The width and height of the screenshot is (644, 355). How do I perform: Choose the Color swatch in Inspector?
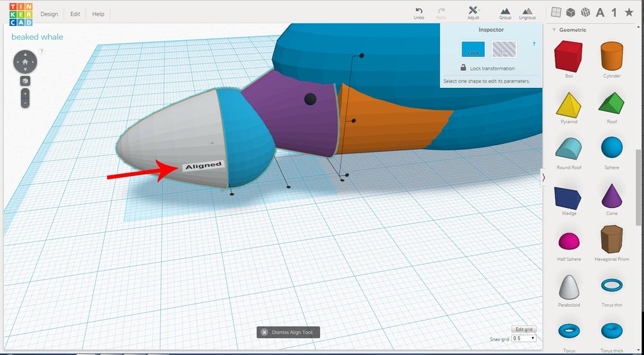tap(473, 49)
